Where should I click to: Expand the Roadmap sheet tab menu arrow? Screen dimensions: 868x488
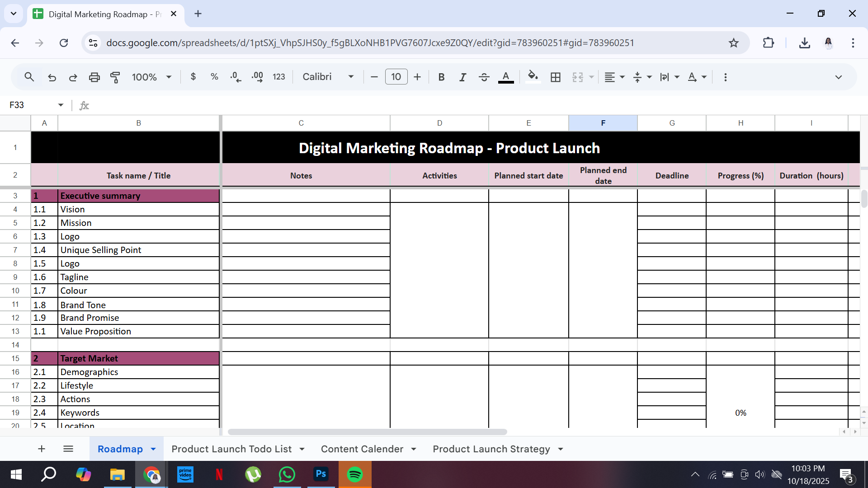(153, 449)
